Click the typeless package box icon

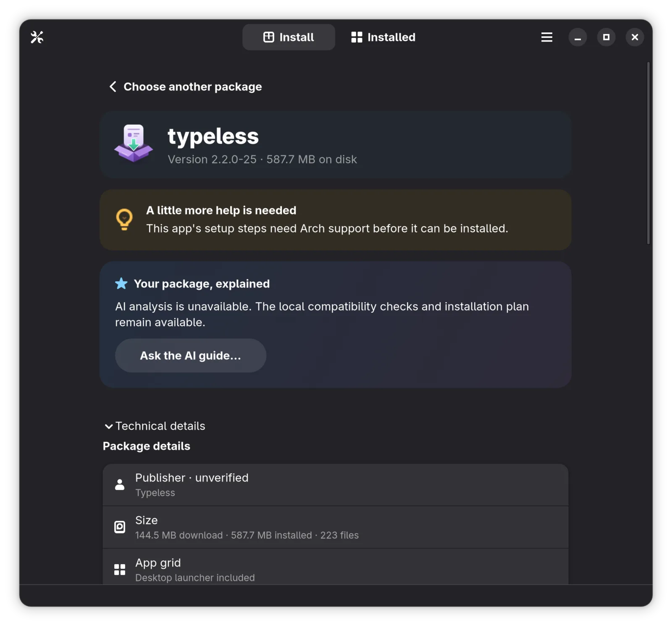[134, 144]
